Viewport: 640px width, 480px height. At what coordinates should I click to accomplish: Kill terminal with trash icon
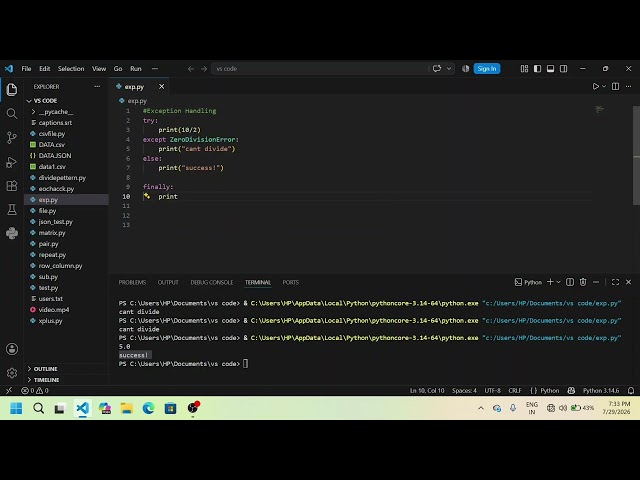coord(583,282)
